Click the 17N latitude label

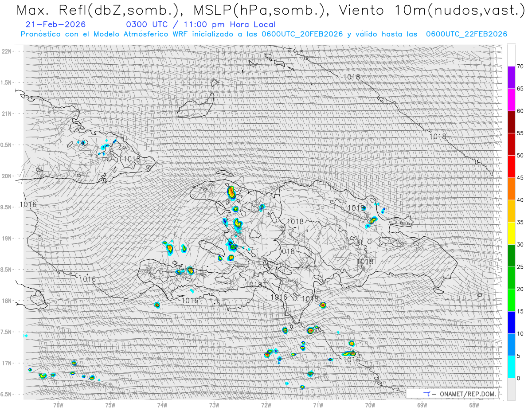tap(8, 363)
